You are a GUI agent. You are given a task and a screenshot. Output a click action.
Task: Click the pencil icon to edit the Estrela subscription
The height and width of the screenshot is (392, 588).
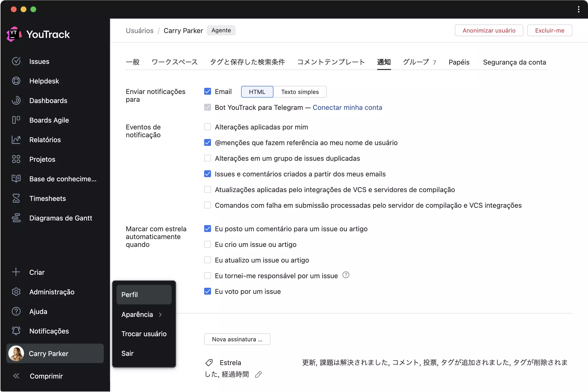pyautogui.click(x=258, y=374)
